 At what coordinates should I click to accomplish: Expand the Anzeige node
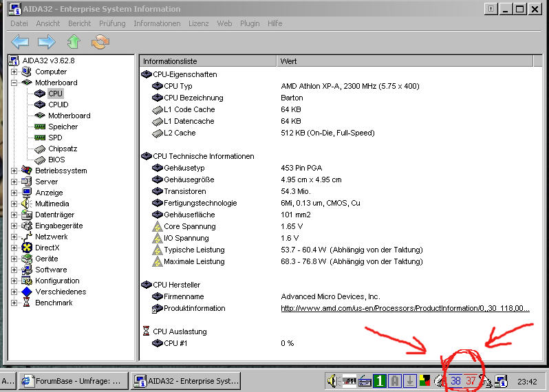(14, 193)
